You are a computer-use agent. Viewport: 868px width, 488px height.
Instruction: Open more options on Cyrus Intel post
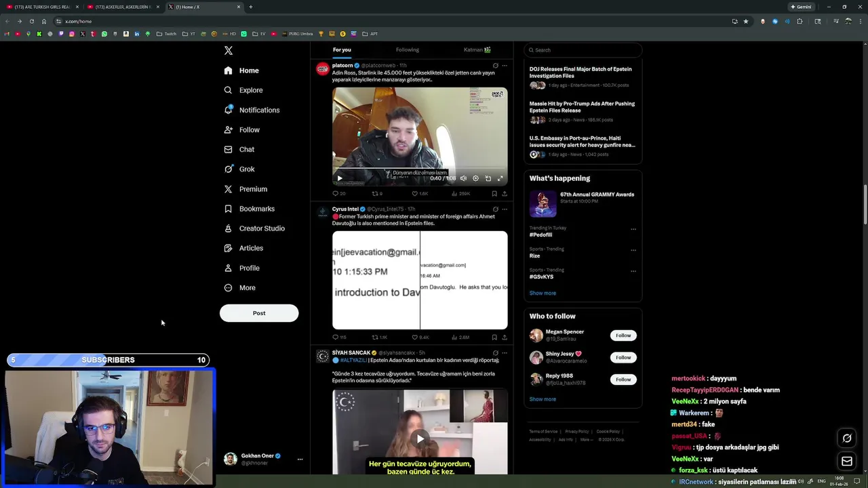point(505,209)
